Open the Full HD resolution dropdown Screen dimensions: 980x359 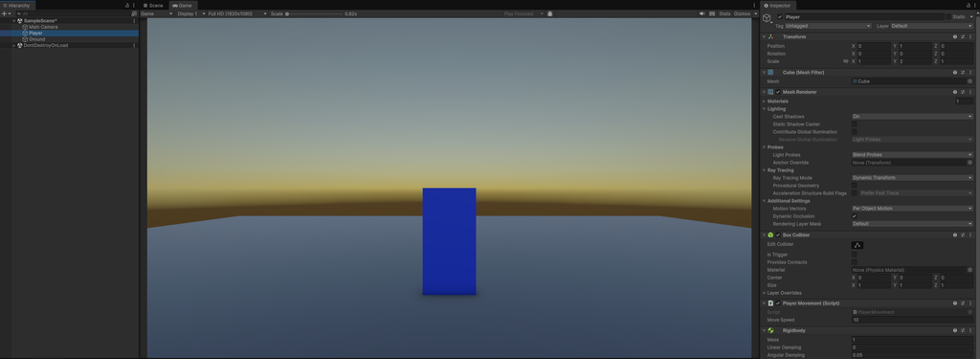(236, 13)
